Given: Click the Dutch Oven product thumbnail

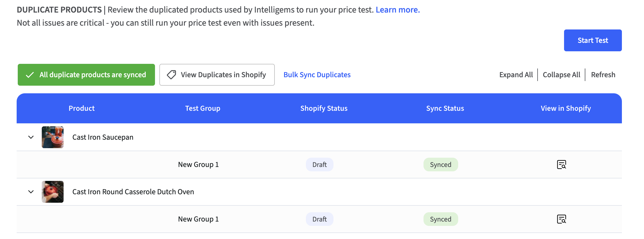Looking at the screenshot, I should pyautogui.click(x=53, y=192).
